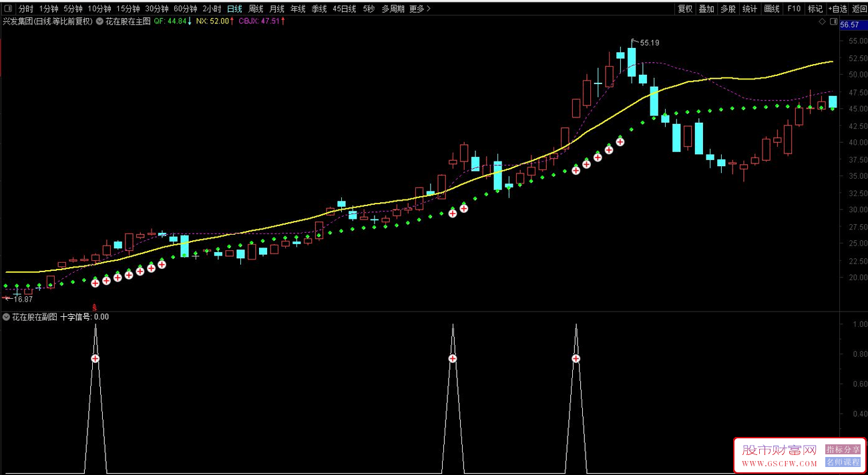Switch to the 分时 chart tab
Viewport: 868px width, 475px height.
pos(26,9)
